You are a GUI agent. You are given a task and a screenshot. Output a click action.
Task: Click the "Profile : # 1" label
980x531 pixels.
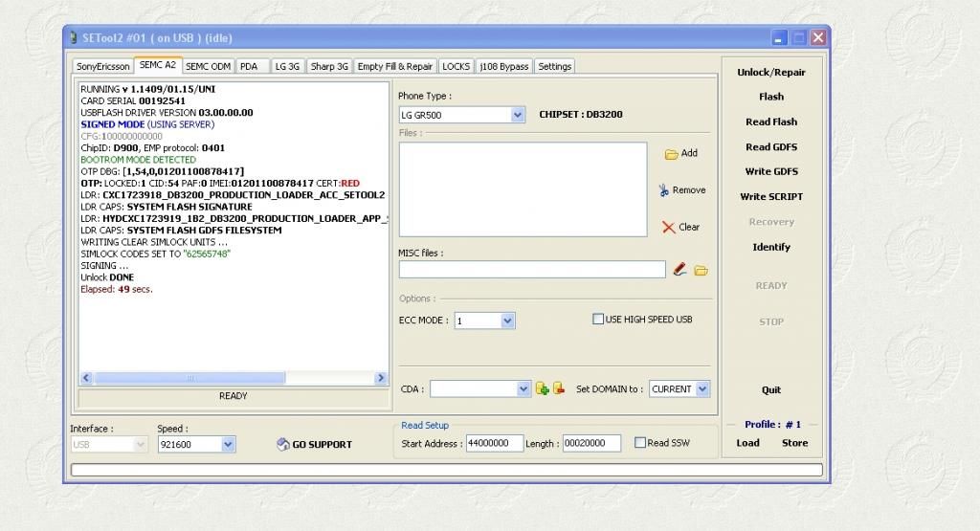pyautogui.click(x=772, y=425)
